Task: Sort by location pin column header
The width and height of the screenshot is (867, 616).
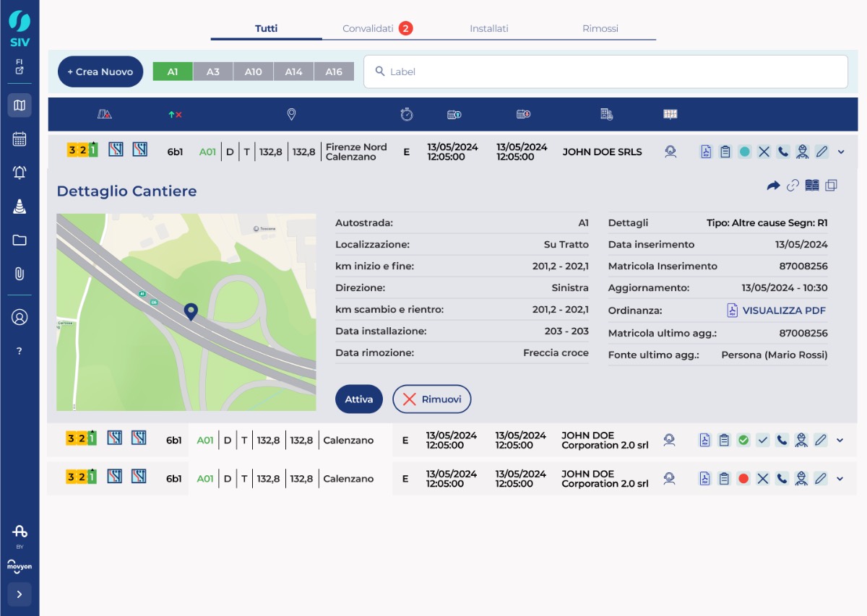Action: point(291,114)
